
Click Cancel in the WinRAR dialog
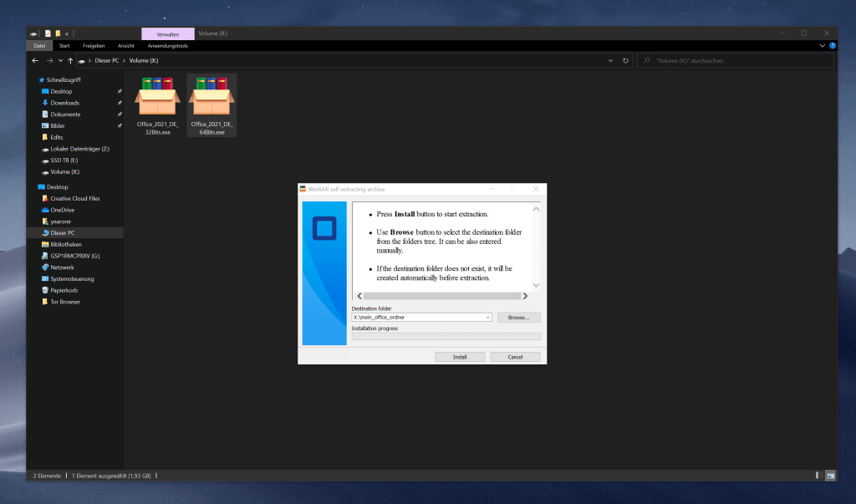(x=515, y=357)
